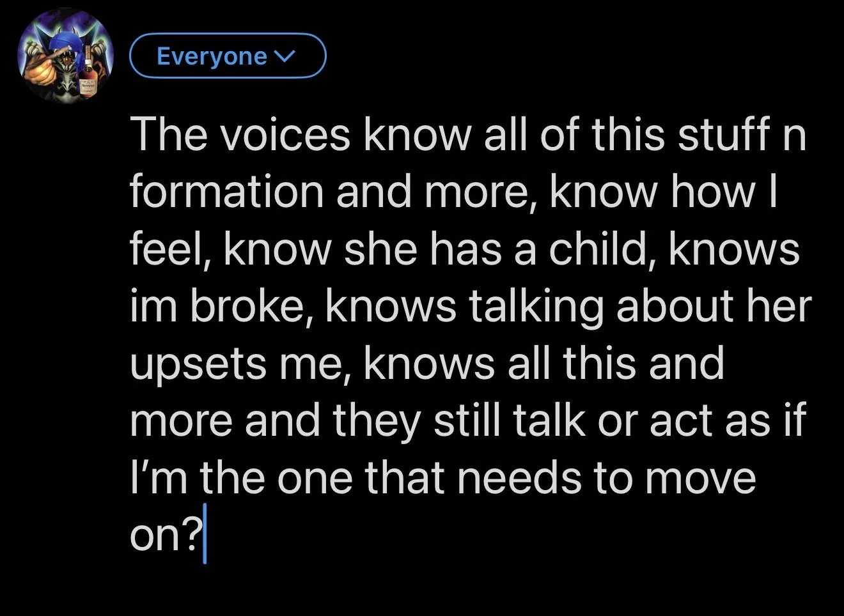Click the chevron arrow beside Everyone
The image size is (844, 616).
tap(283, 57)
